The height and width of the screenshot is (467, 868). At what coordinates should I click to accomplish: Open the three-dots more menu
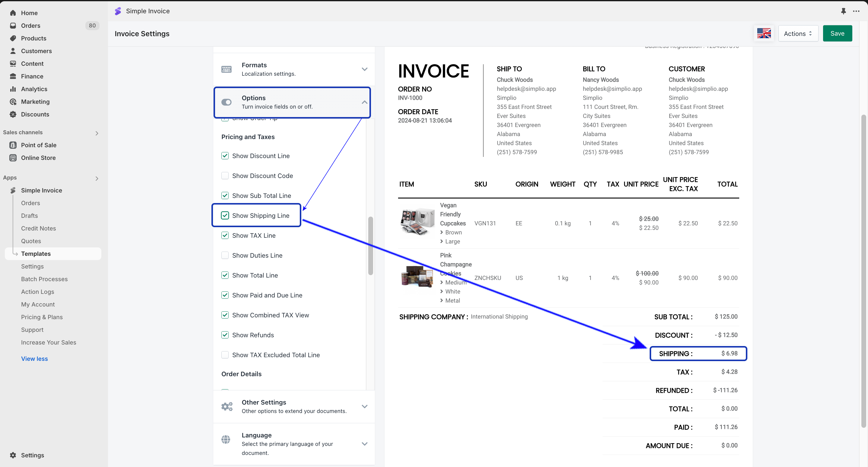[856, 11]
